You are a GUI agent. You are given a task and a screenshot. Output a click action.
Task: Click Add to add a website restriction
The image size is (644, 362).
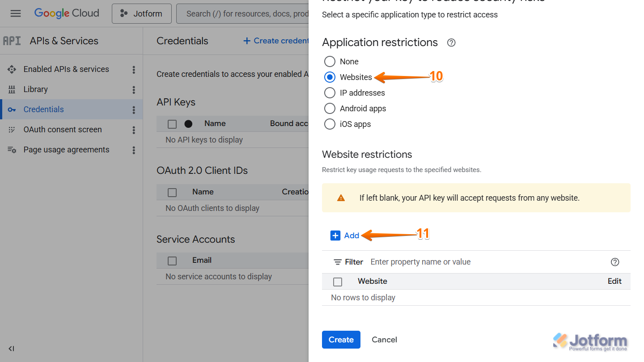pyautogui.click(x=345, y=235)
